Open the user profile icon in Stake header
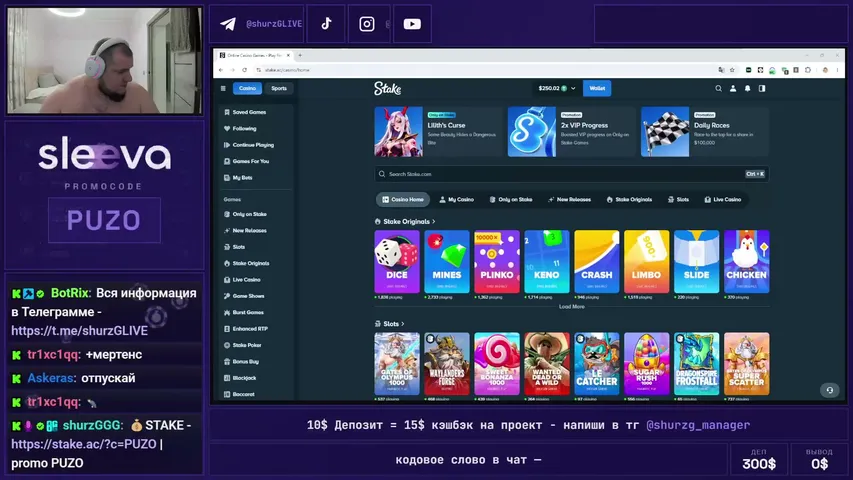Screen dimensions: 853x480 pyautogui.click(x=733, y=88)
